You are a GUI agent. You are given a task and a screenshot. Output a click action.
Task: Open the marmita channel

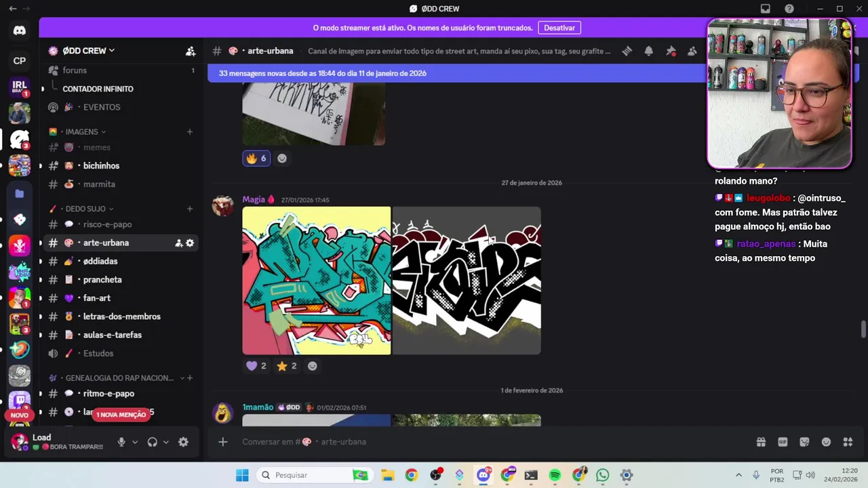pos(121,184)
